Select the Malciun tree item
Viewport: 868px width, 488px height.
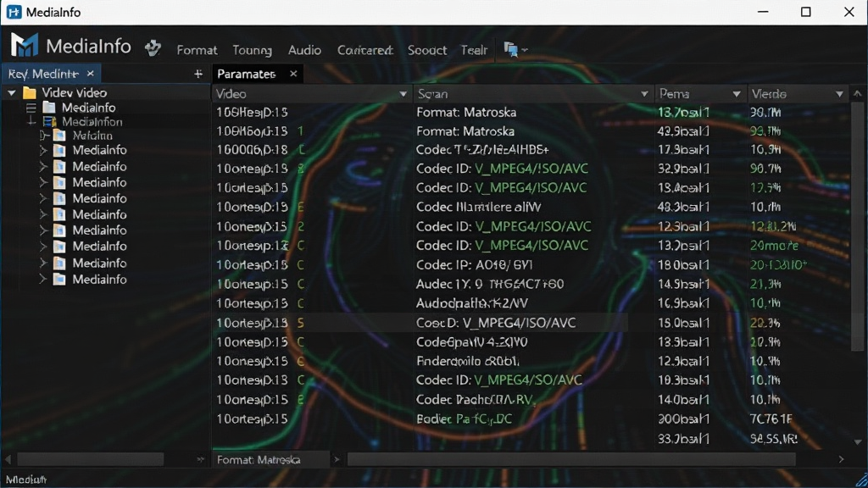92,136
